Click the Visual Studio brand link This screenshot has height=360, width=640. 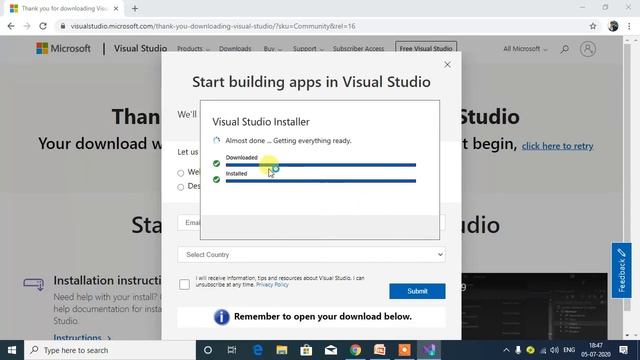[140, 49]
